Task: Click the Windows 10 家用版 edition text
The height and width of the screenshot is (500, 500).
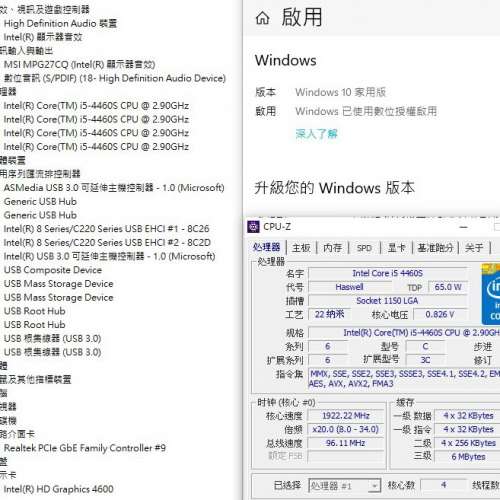Action: tap(341, 92)
